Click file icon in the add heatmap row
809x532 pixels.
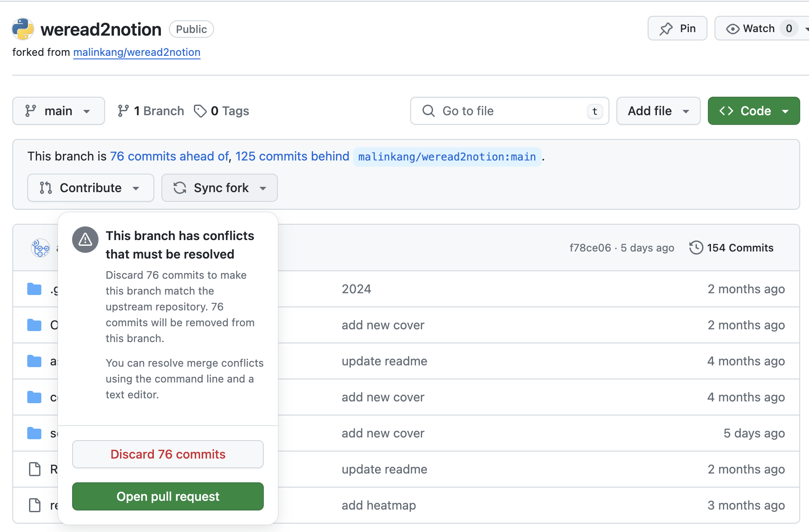[x=34, y=505]
